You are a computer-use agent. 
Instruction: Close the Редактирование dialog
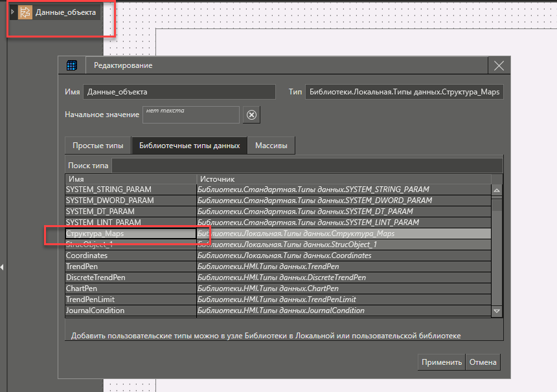[498, 65]
